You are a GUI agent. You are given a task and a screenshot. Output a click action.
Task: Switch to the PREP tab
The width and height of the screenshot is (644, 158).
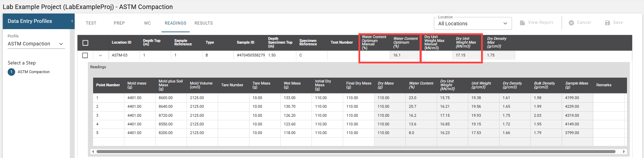[x=119, y=23]
